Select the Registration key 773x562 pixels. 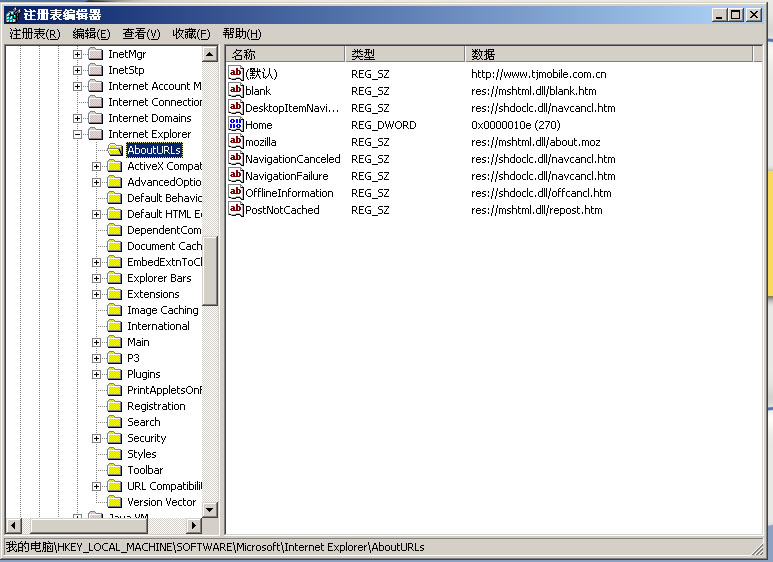click(156, 406)
